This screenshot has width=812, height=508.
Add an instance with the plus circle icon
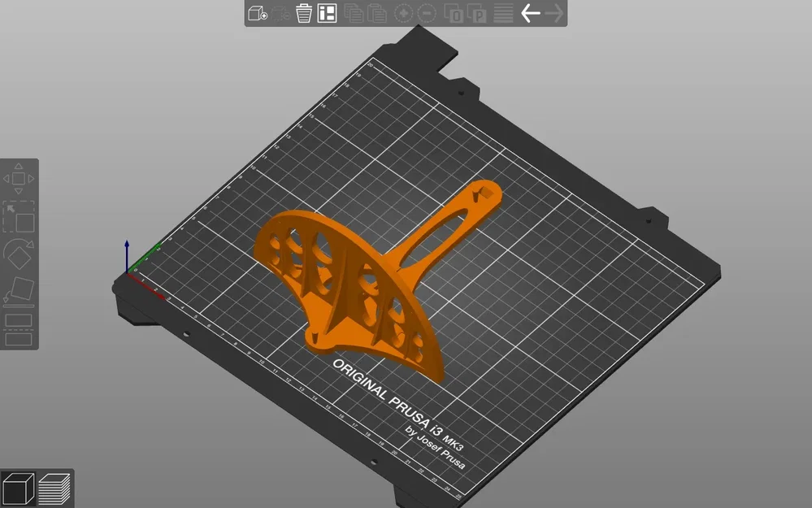point(403,13)
